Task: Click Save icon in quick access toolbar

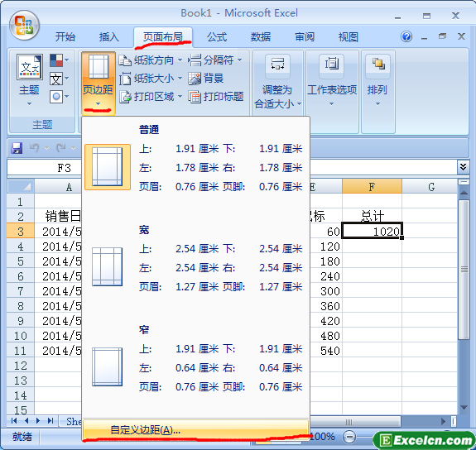Action: pyautogui.click(x=17, y=148)
